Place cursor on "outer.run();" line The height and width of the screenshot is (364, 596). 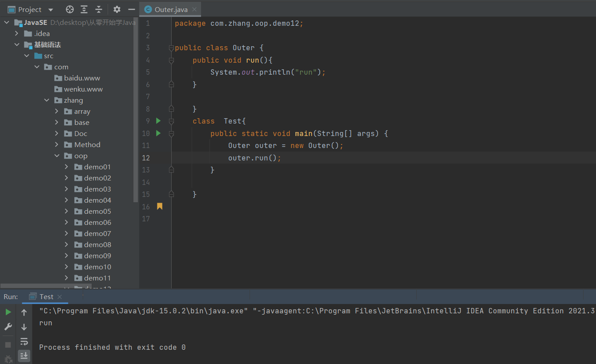[254, 158]
